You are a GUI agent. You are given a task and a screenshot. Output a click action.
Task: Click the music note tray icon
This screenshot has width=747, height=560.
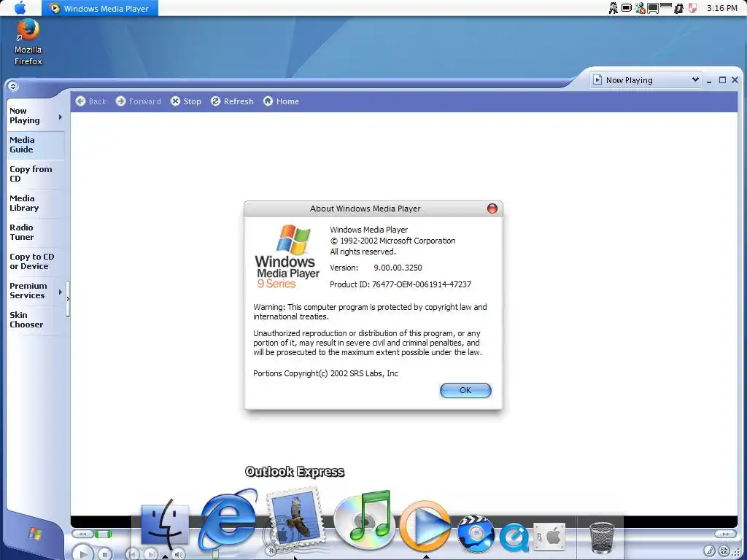678,8
